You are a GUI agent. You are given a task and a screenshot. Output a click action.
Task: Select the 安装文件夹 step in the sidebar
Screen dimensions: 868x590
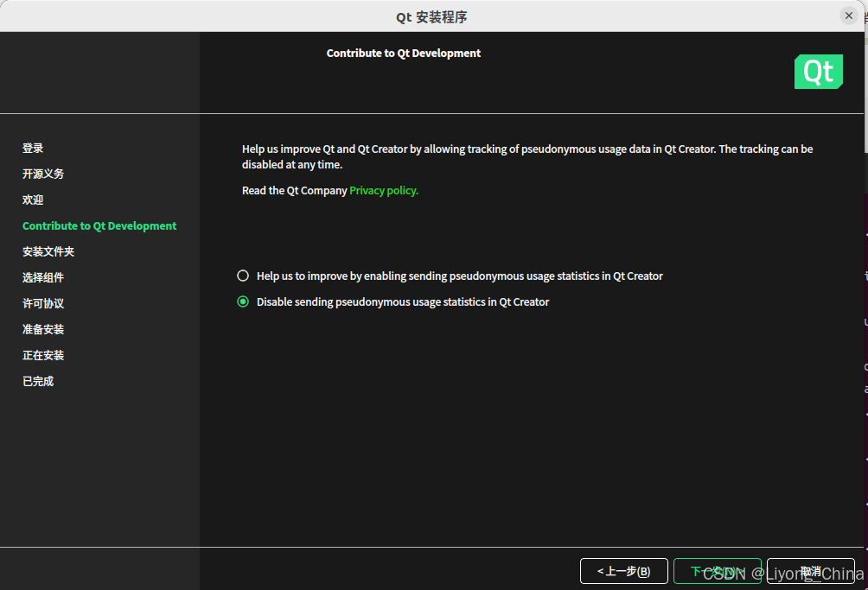click(x=48, y=251)
